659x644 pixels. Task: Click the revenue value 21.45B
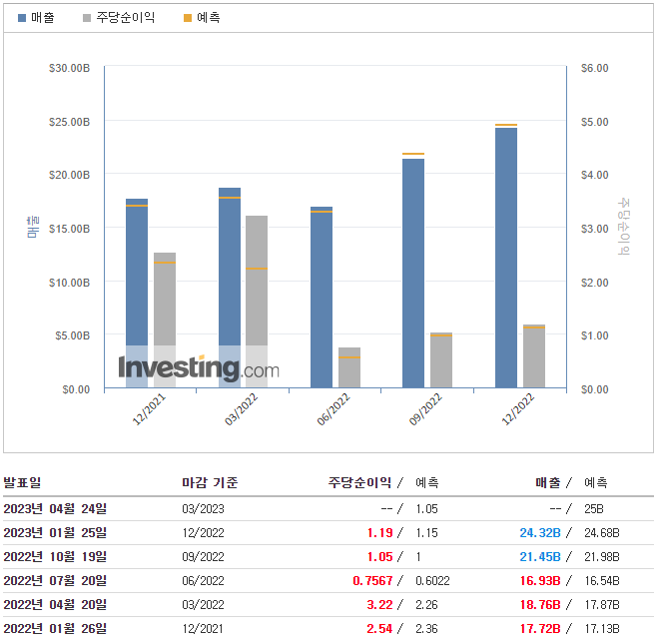tap(540, 557)
